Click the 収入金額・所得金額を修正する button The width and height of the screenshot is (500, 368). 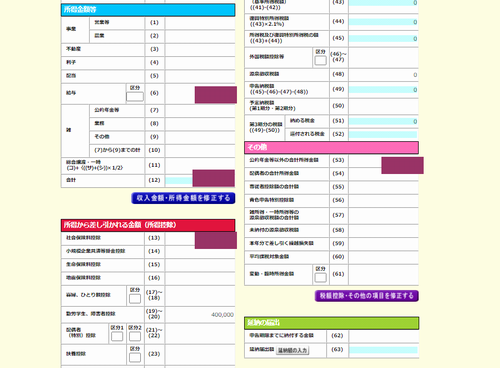point(183,198)
